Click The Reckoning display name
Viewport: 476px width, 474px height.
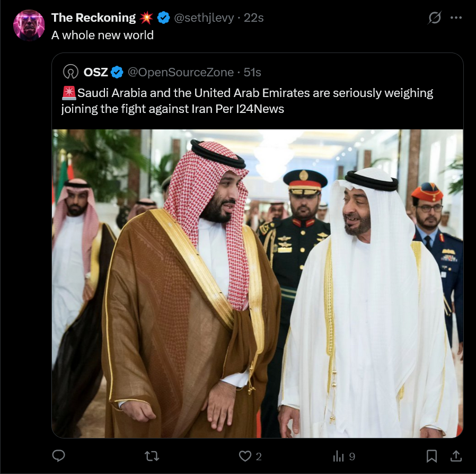(93, 17)
